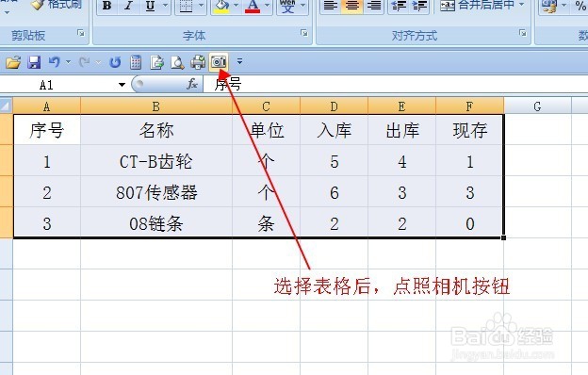
Task: Apply yellow fill color bucket
Action: (221, 6)
